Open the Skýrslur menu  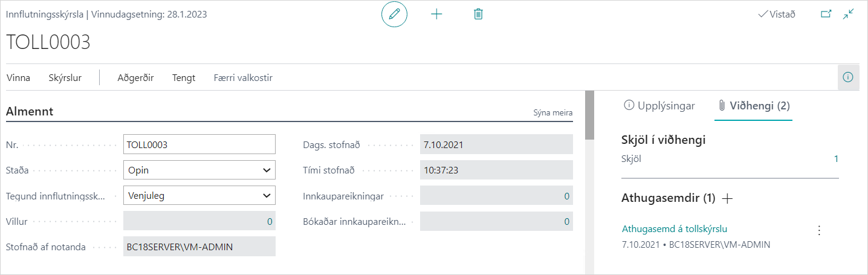pos(65,78)
